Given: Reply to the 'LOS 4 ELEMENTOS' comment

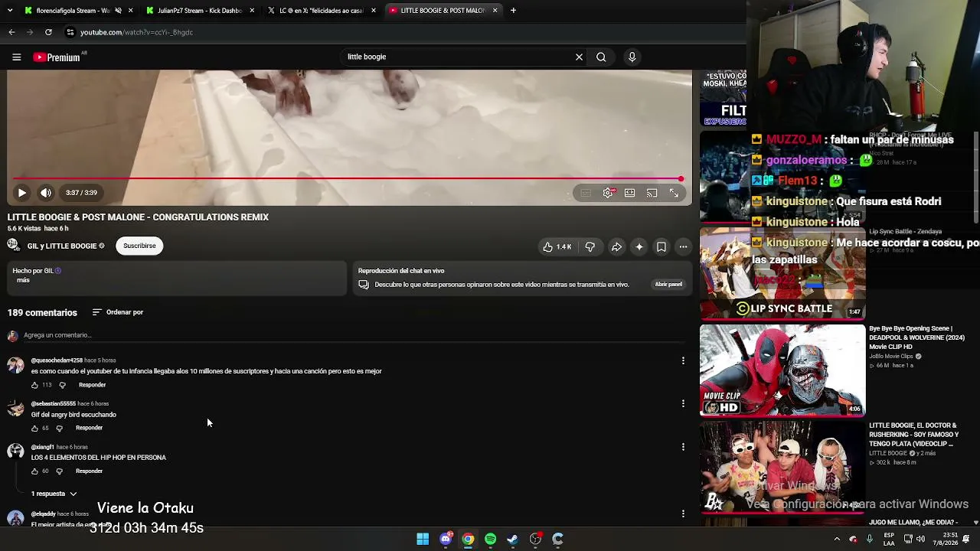Looking at the screenshot, I should [89, 471].
